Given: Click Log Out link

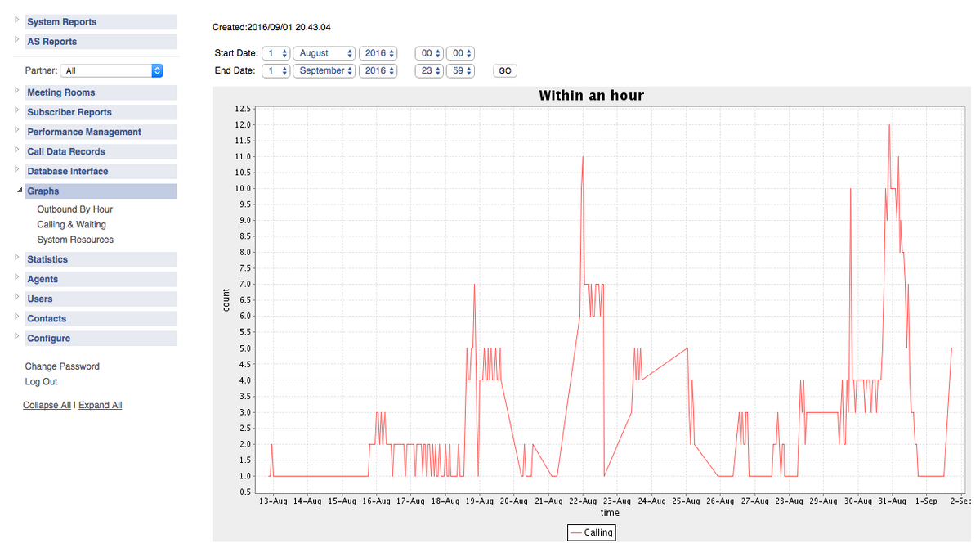Looking at the screenshot, I should pos(41,381).
